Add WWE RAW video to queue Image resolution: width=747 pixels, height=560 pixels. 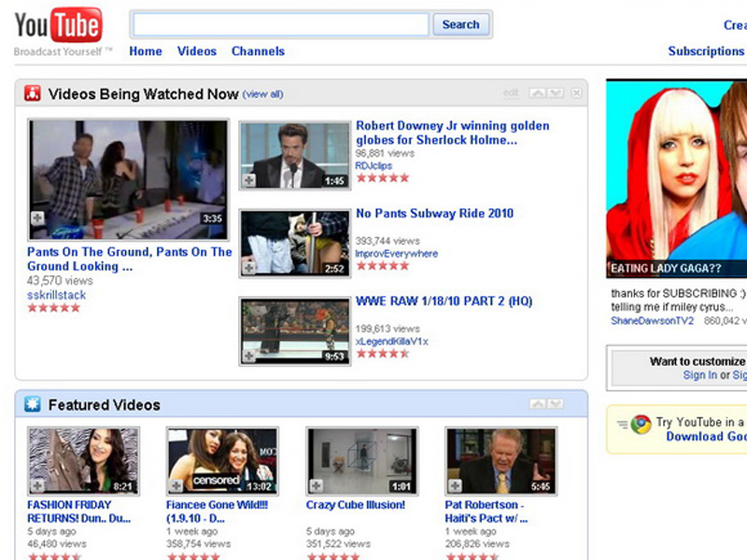[248, 356]
